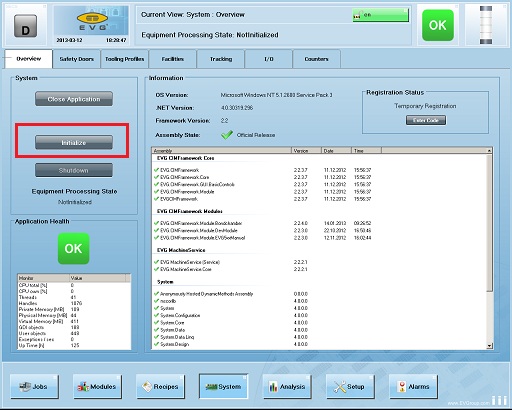Click the Application Health OK indicator
This screenshot has width=512, height=410.
point(73,248)
